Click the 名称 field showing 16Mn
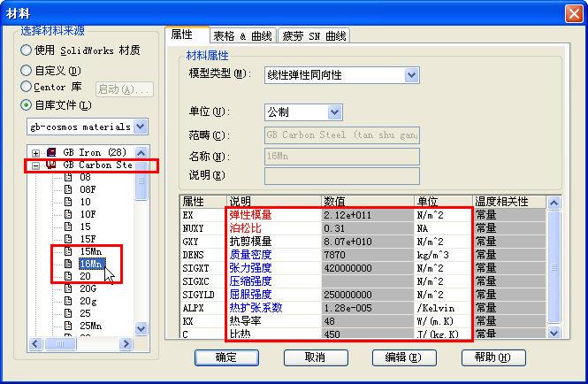 [x=342, y=156]
